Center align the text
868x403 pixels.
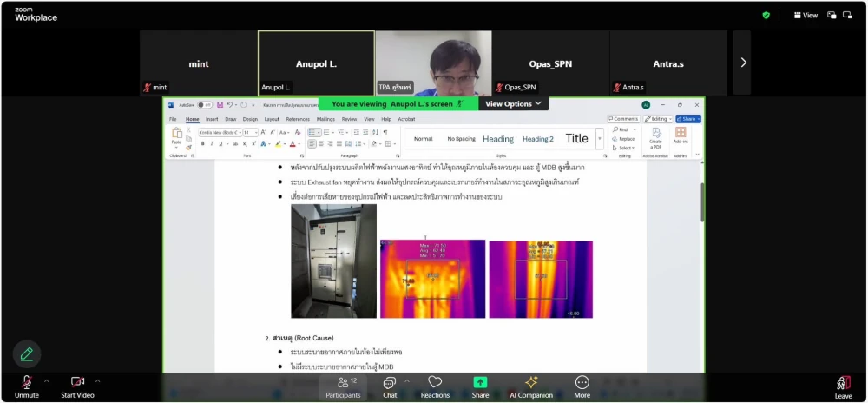[x=321, y=143]
